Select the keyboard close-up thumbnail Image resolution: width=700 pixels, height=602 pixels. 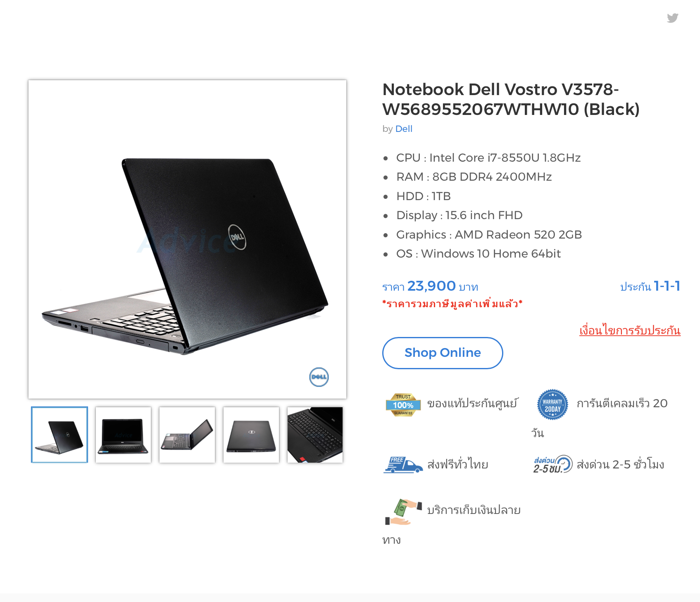point(315,435)
